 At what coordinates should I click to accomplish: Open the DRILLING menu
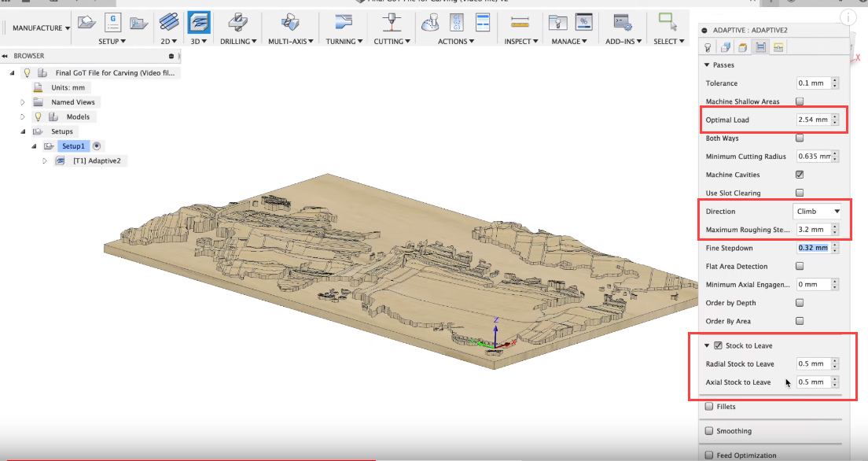coord(238,42)
